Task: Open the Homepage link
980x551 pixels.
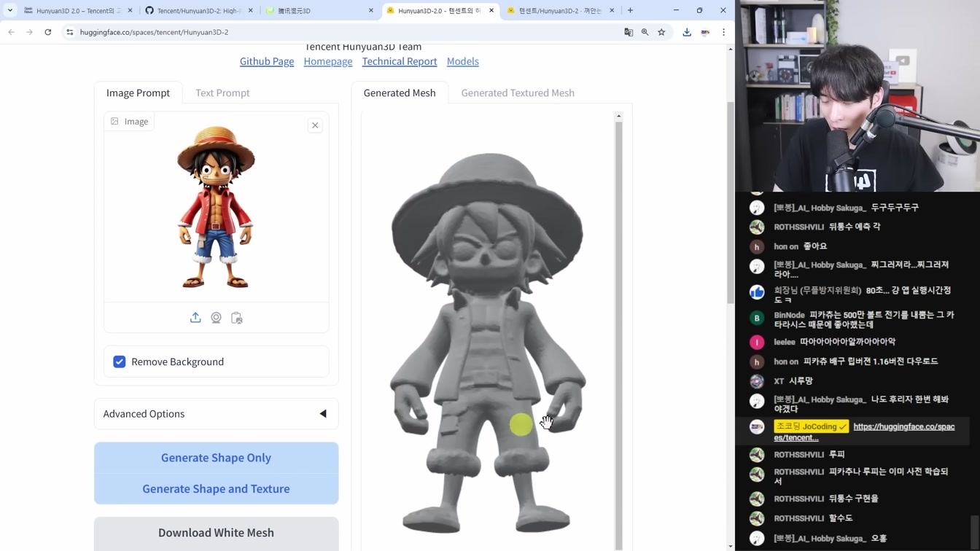Action: [x=328, y=61]
